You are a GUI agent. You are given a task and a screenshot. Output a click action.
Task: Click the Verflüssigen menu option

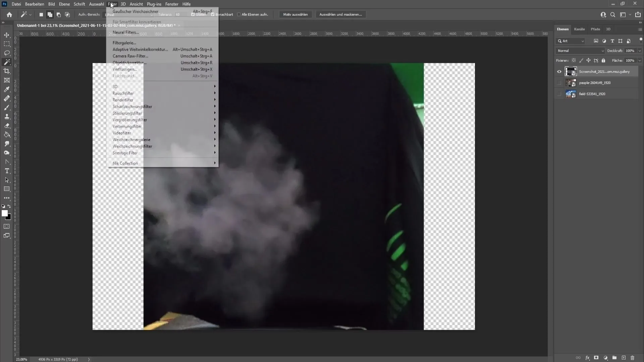[x=125, y=69]
